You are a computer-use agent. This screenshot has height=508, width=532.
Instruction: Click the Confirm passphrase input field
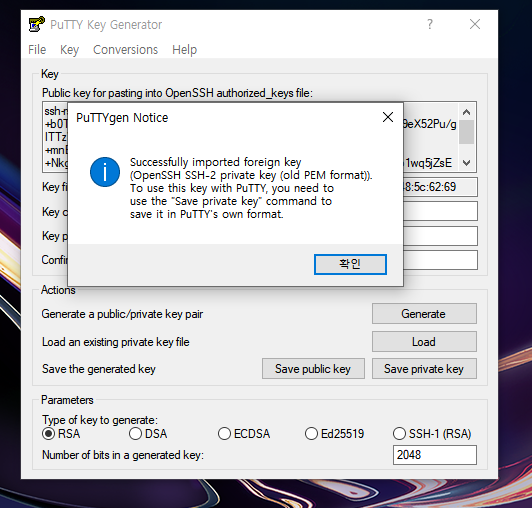point(440,260)
